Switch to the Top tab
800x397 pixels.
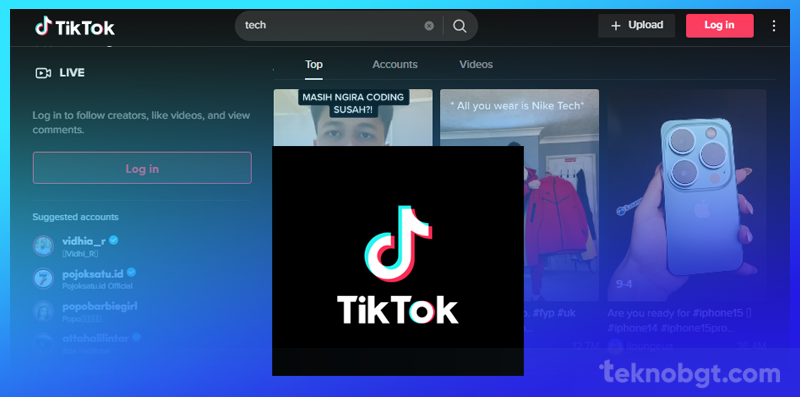(x=314, y=65)
